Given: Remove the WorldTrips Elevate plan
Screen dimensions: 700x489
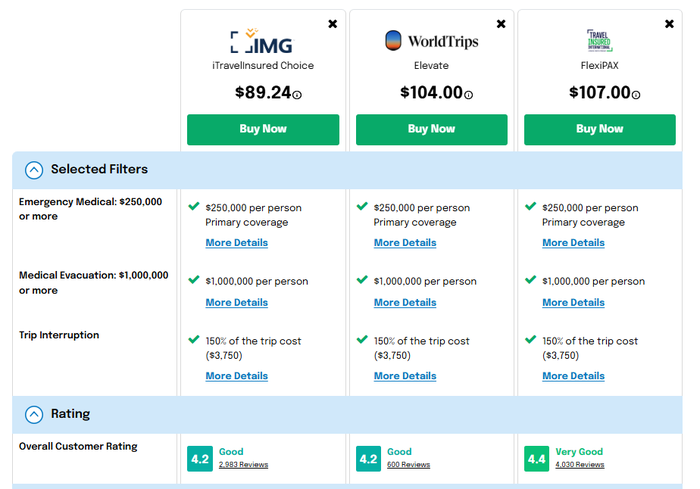Looking at the screenshot, I should click(x=501, y=24).
